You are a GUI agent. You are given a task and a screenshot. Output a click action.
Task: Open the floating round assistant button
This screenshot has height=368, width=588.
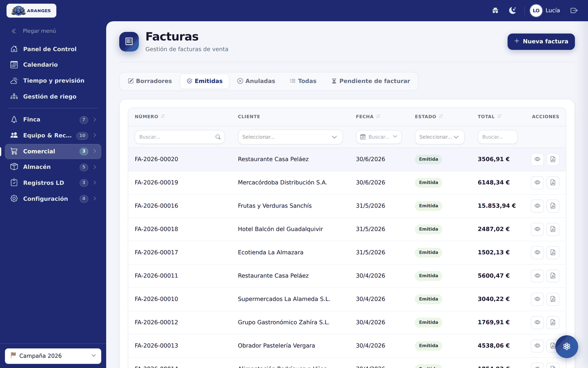coord(567,347)
